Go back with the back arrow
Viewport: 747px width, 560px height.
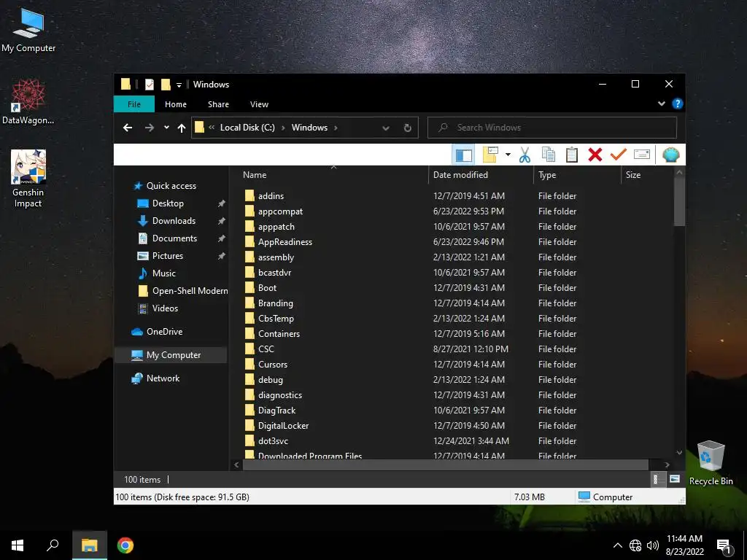(127, 128)
